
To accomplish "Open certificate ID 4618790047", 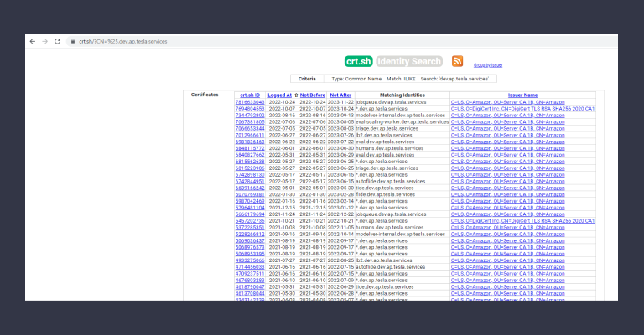I will click(250, 287).
